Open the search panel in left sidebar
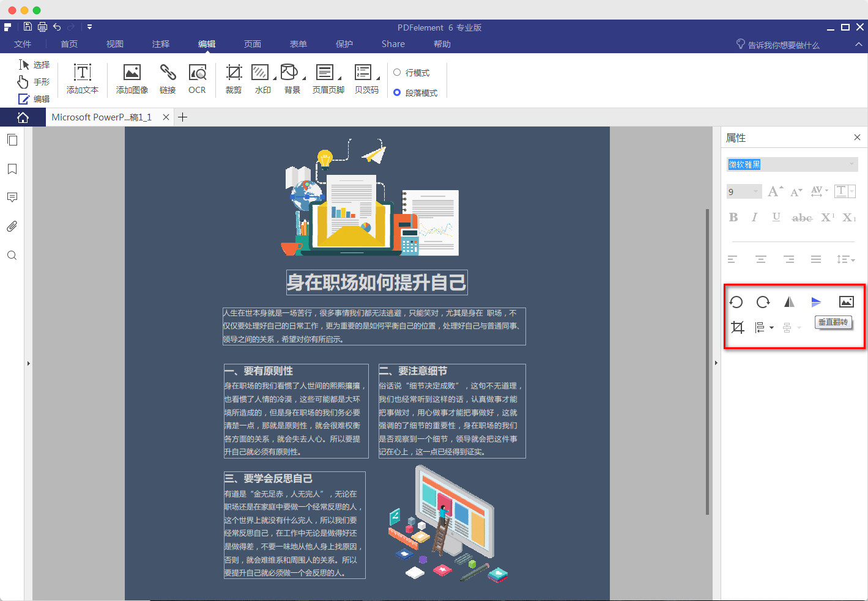Image resolution: width=868 pixels, height=601 pixels. click(12, 255)
